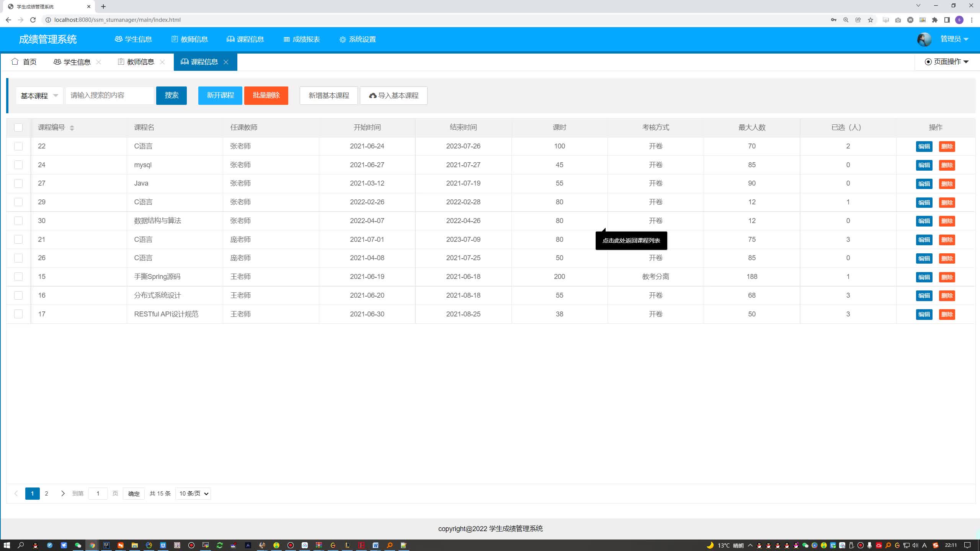Close the 教师信息 tab with X icon
Screen dimensions: 980x551
pyautogui.click(x=162, y=62)
